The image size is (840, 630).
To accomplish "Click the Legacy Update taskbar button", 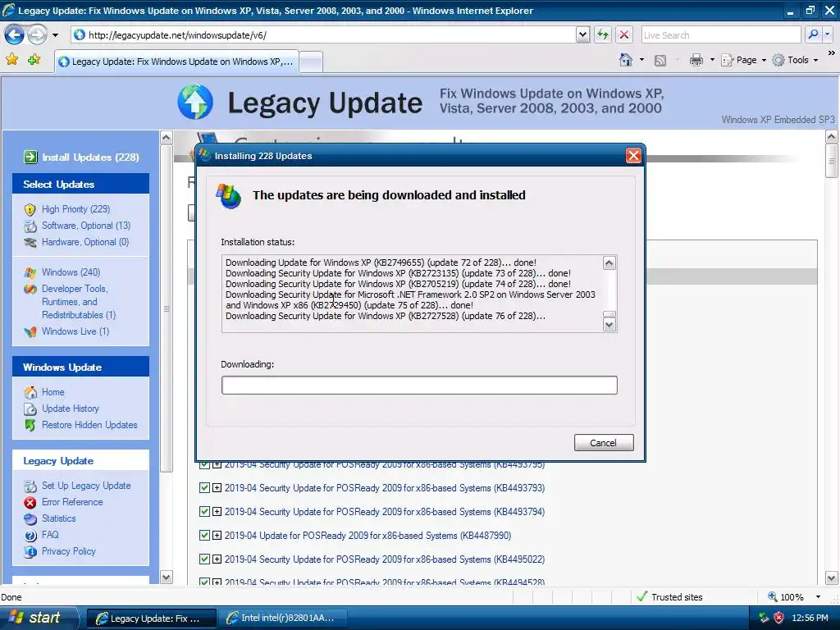I will point(152,619).
